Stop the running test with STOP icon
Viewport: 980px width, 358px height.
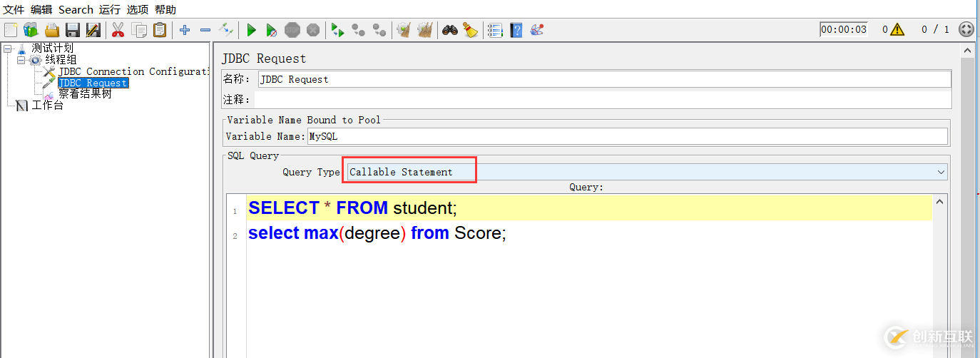click(x=292, y=30)
